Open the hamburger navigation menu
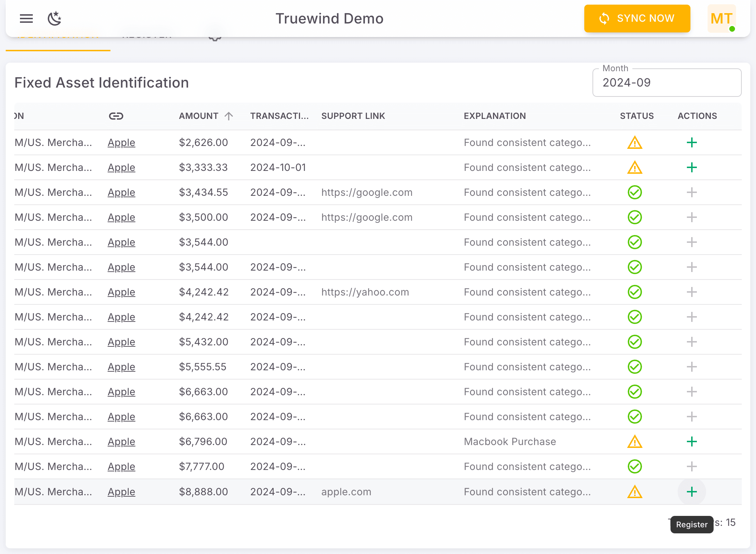The height and width of the screenshot is (554, 756). click(26, 19)
